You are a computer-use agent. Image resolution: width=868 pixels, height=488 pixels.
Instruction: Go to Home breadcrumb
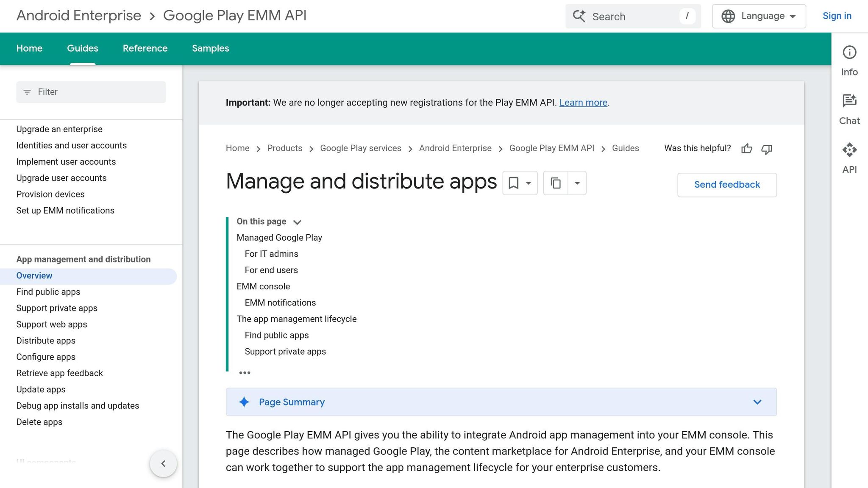237,148
